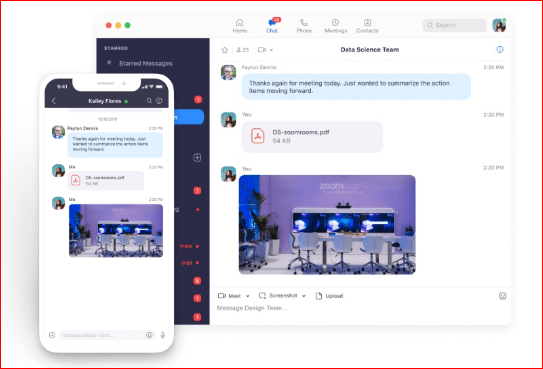Tap the Kailey Flores title on phone

coord(105,101)
